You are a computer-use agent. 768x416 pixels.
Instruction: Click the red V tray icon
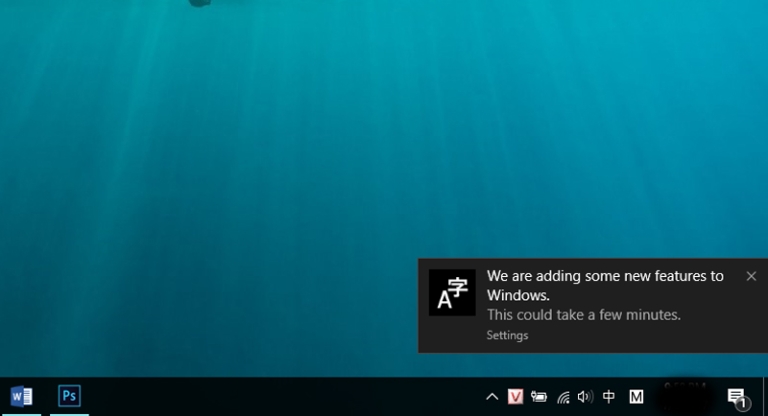516,397
